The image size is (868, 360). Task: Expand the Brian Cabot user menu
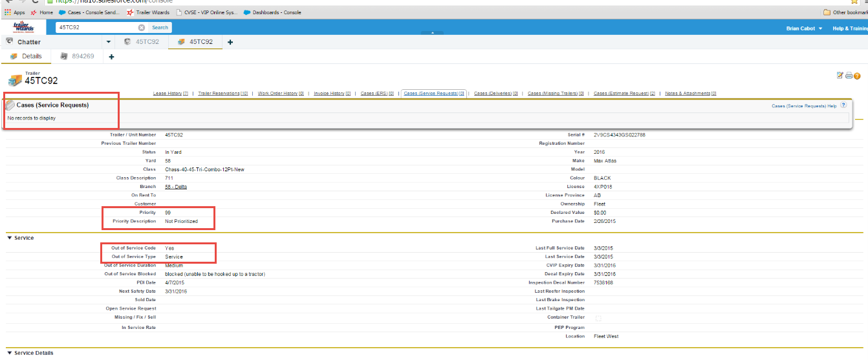pos(820,28)
